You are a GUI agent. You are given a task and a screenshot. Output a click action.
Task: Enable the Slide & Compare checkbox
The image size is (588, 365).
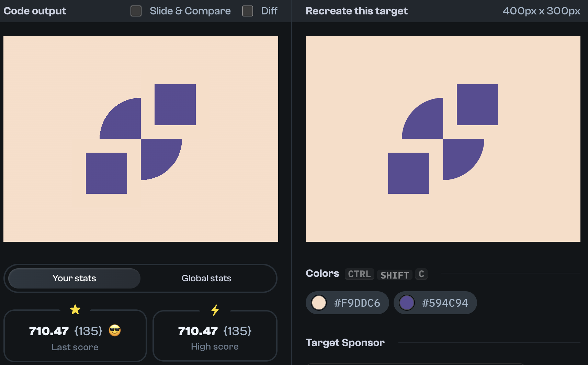coord(136,11)
